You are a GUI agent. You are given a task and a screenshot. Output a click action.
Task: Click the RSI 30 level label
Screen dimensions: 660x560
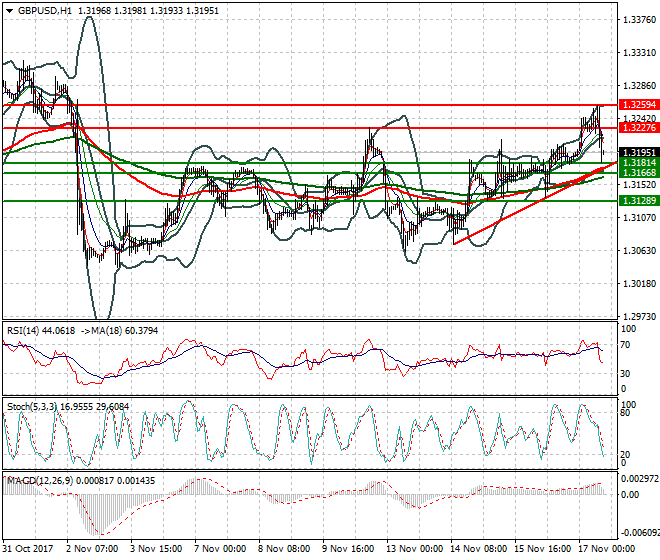(626, 373)
